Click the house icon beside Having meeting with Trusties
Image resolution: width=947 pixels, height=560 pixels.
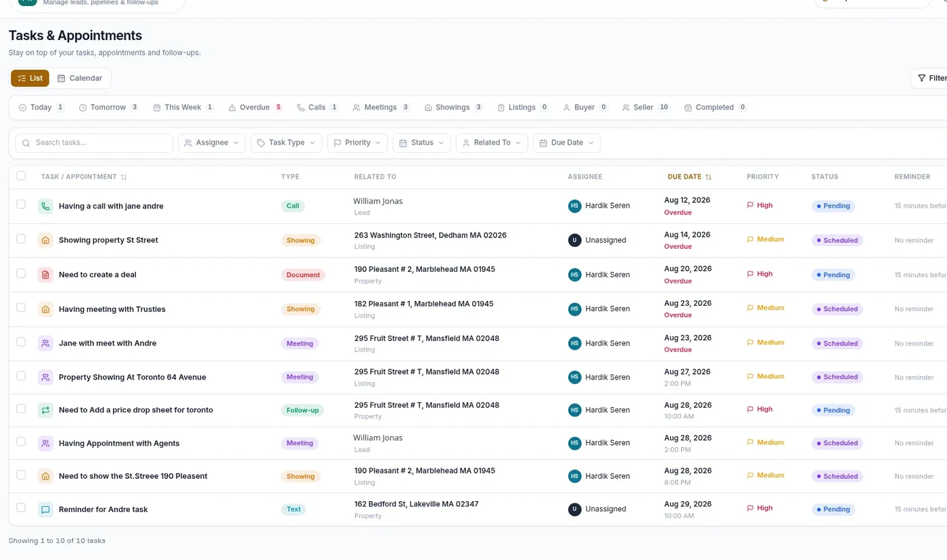[x=45, y=309]
